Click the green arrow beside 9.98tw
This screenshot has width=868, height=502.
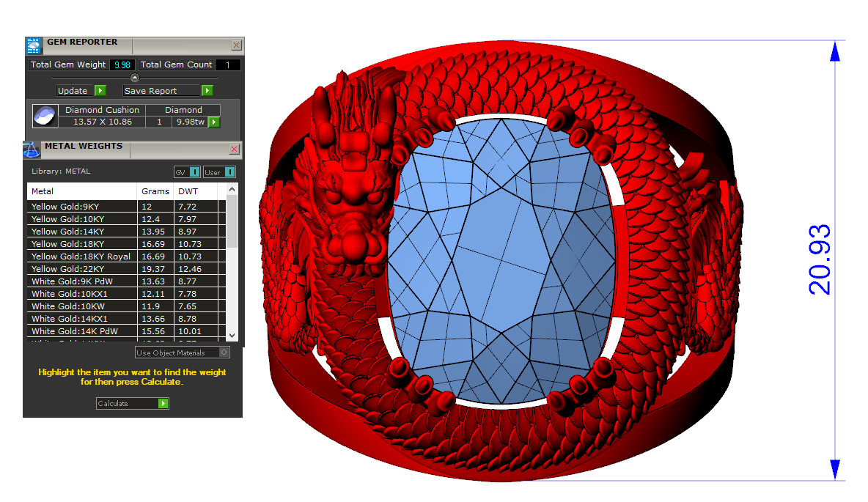click(x=214, y=122)
